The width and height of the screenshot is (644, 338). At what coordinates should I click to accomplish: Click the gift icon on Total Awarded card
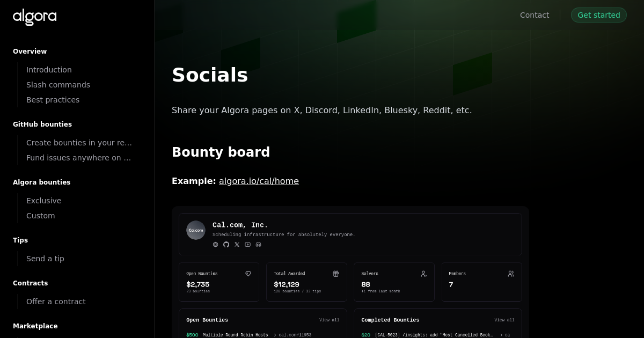point(336,274)
